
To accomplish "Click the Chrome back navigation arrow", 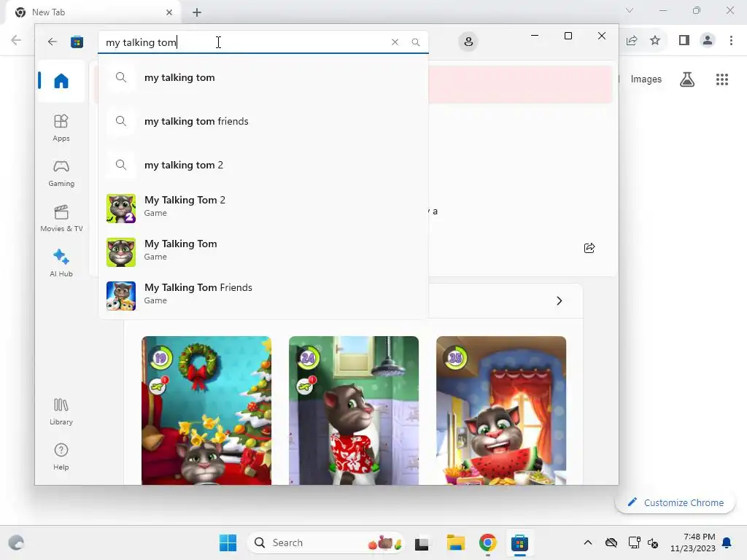I will point(16,40).
